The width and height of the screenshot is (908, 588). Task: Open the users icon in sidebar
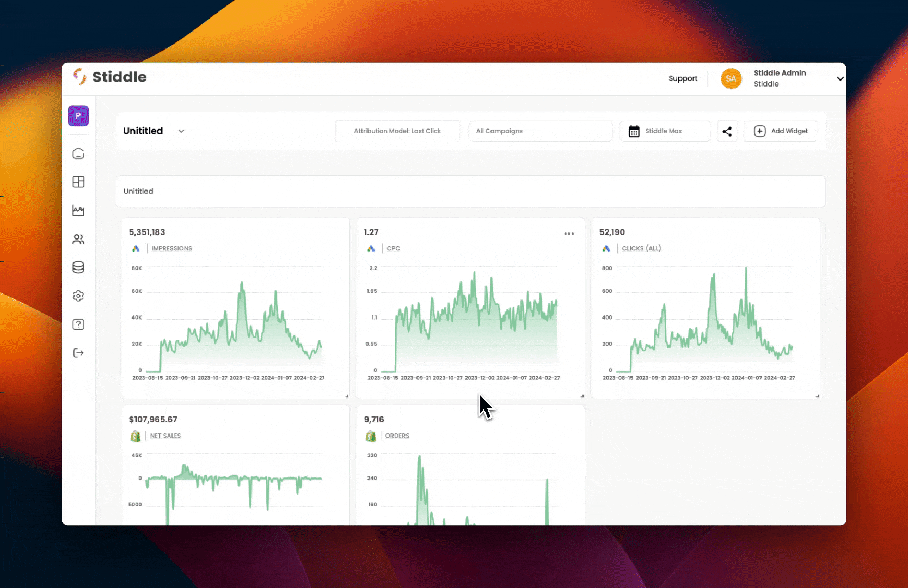pyautogui.click(x=78, y=239)
